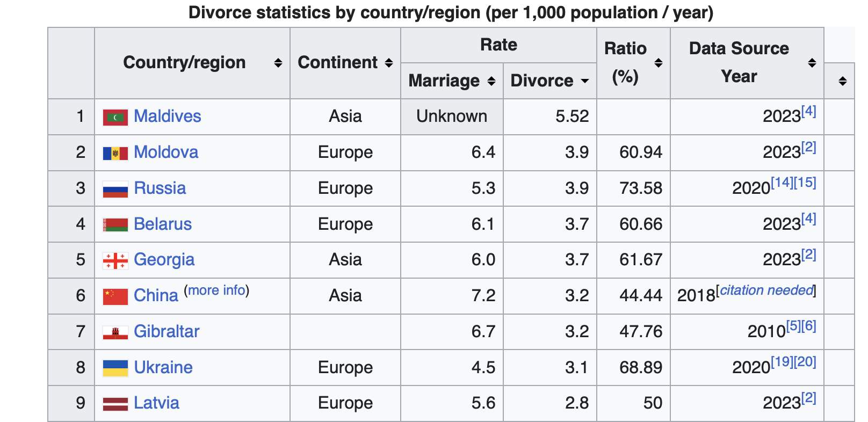The width and height of the screenshot is (868, 422).
Task: Click the Maldives flag icon
Action: pos(115,117)
